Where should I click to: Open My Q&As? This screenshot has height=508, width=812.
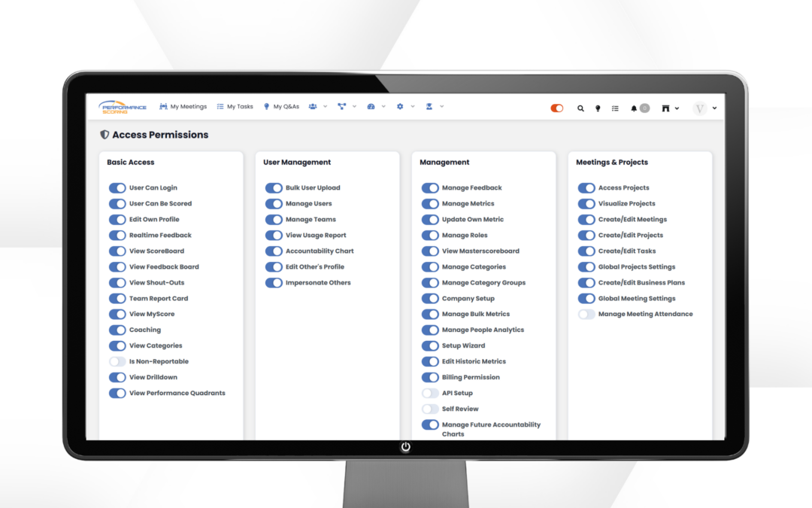click(x=282, y=106)
